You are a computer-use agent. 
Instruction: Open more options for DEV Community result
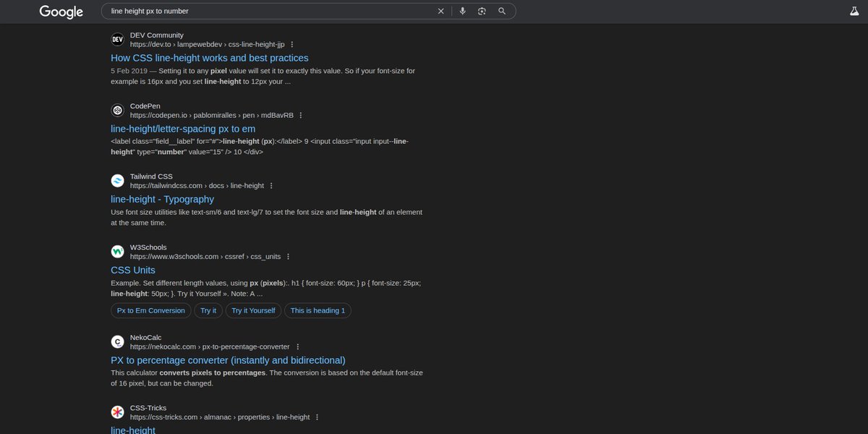pyautogui.click(x=292, y=45)
